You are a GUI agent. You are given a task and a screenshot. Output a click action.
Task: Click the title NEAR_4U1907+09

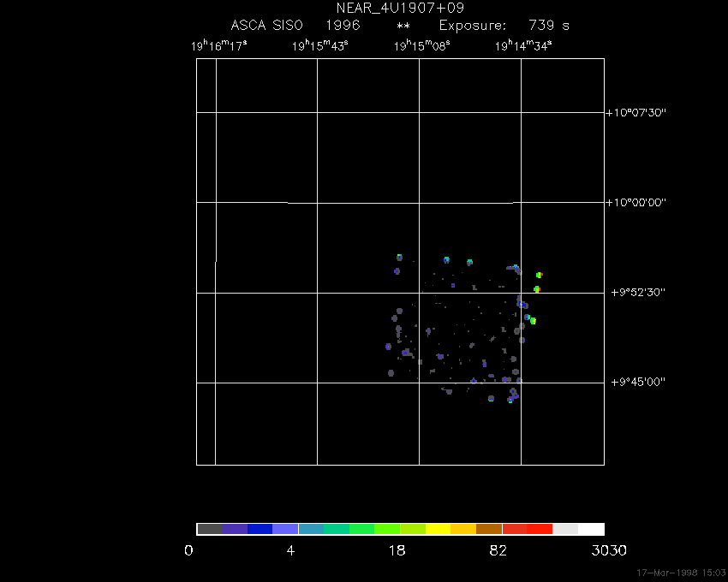point(400,8)
